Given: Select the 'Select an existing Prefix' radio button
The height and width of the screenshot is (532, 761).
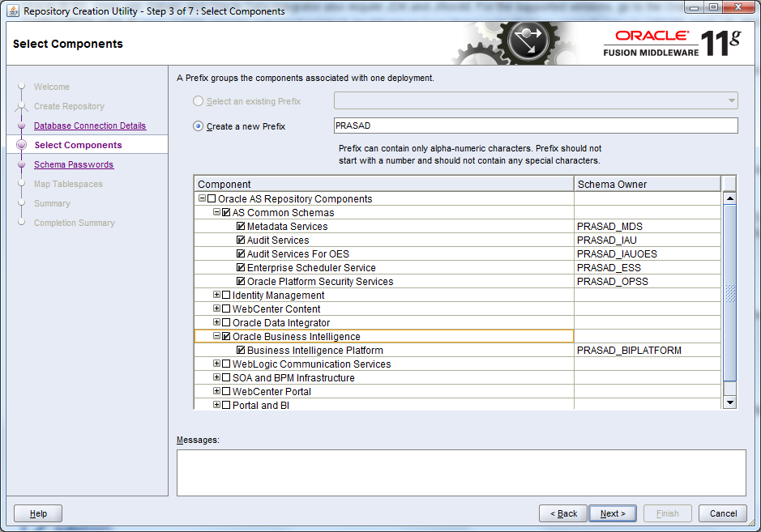Looking at the screenshot, I should (x=198, y=101).
